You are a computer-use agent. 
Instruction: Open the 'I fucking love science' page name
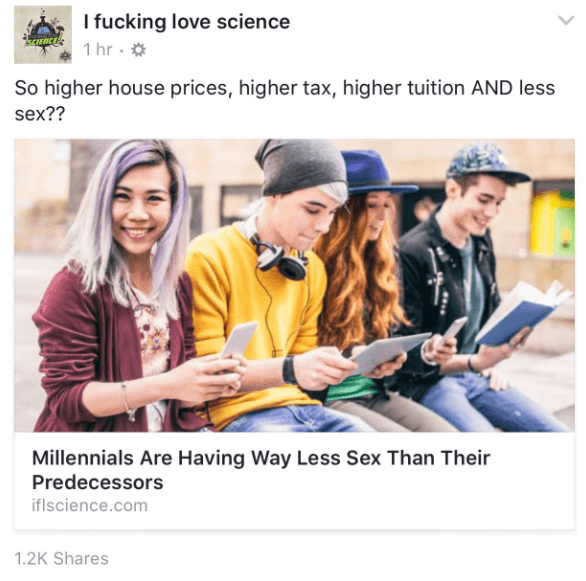186,22
